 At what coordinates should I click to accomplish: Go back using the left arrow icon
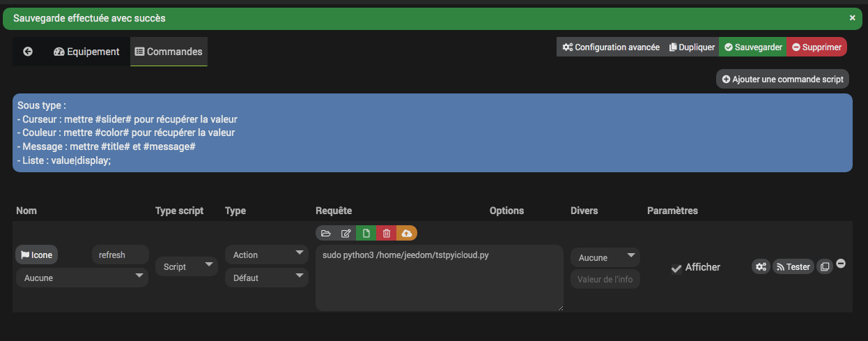pos(28,52)
